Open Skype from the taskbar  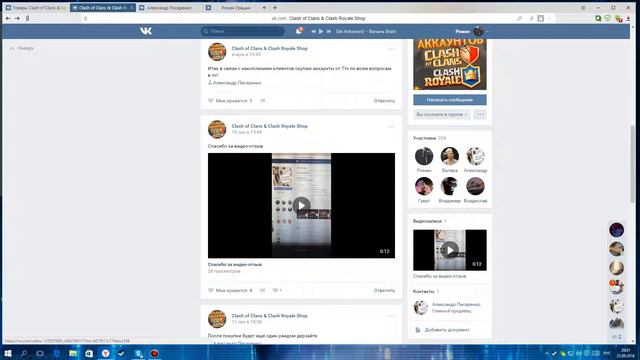tap(138, 353)
